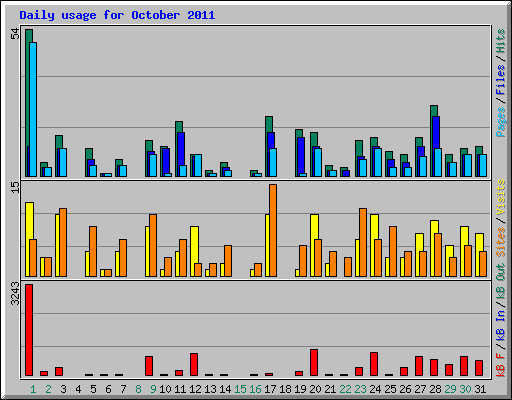This screenshot has width=512, height=400.
Task: Click the yellow Visits bar for day 20
Action: pos(314,227)
